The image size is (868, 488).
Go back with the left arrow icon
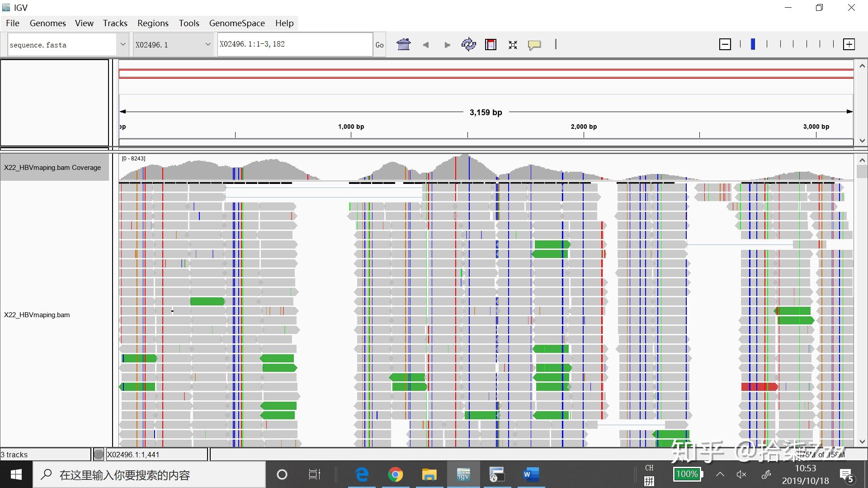click(425, 45)
